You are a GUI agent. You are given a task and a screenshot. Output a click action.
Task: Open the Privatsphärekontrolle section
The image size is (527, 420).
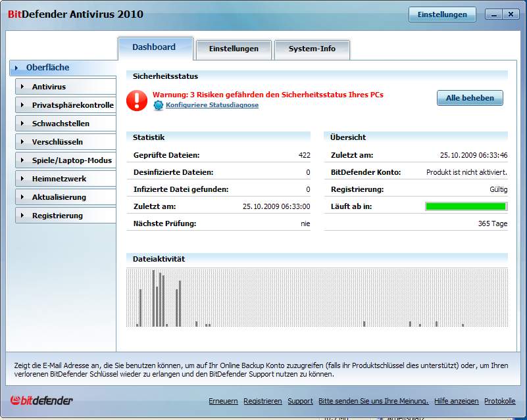click(66, 105)
